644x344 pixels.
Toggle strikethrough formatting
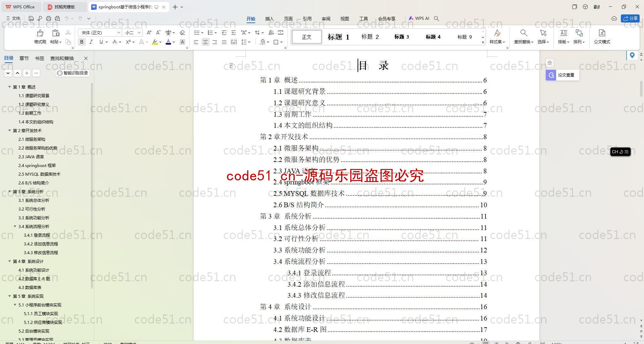point(115,42)
